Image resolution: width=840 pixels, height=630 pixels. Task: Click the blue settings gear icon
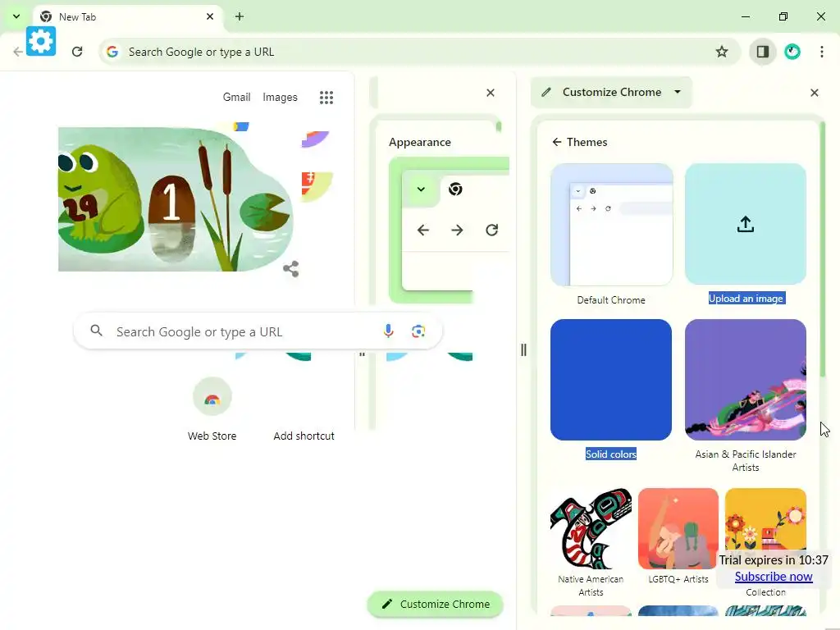(41, 41)
